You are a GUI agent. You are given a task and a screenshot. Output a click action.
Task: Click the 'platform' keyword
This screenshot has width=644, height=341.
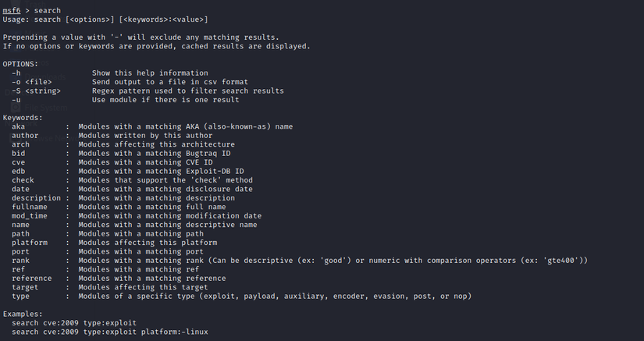pyautogui.click(x=30, y=243)
